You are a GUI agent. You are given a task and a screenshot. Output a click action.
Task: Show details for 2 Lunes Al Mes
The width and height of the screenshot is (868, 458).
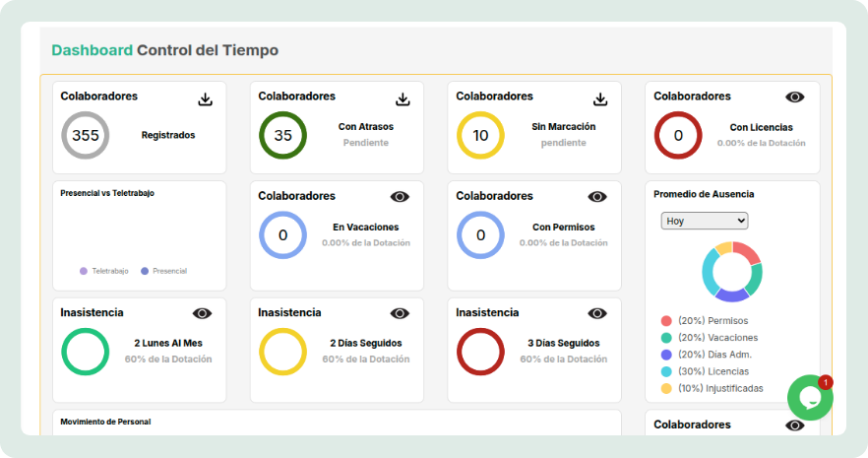(202, 313)
